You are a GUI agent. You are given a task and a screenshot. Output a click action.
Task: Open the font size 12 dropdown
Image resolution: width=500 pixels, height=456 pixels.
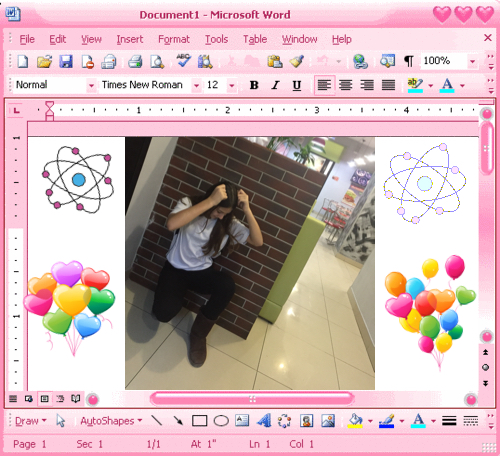(232, 86)
